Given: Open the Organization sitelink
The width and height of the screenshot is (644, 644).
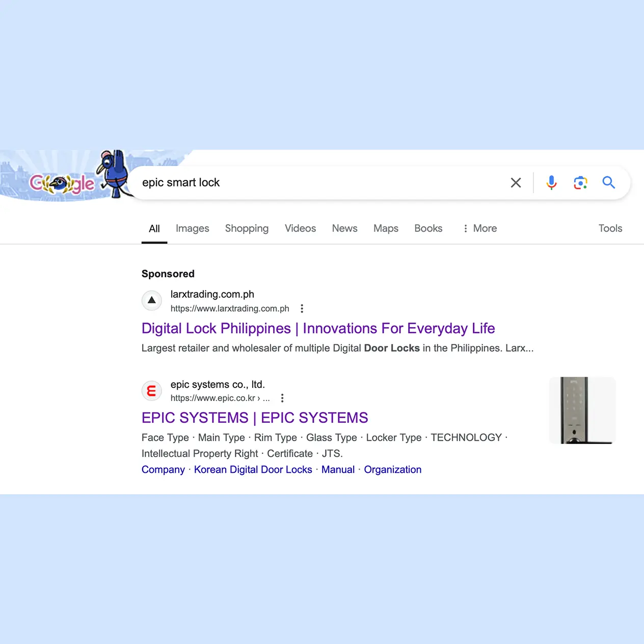Looking at the screenshot, I should [393, 469].
